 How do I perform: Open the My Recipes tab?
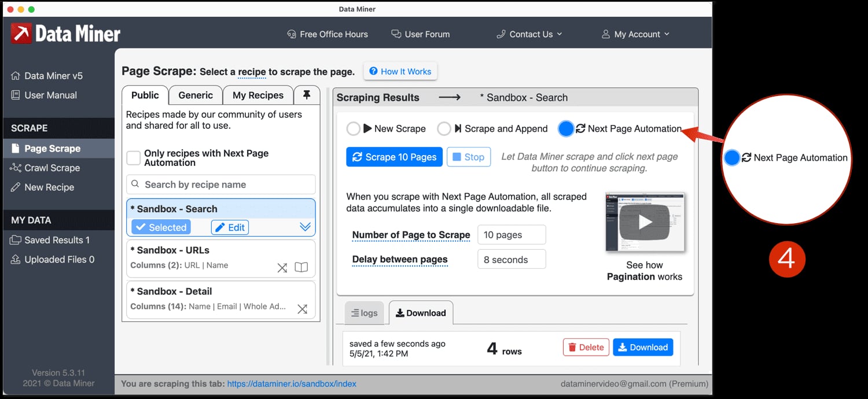click(x=258, y=95)
